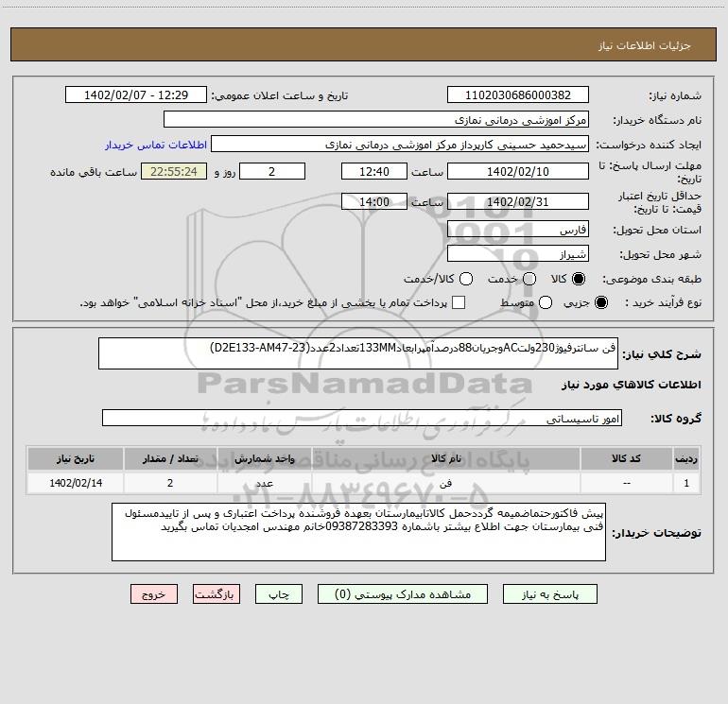Screen dimensions: 728x704
Task: Select the خدمت radio option
Action: pyautogui.click(x=529, y=280)
